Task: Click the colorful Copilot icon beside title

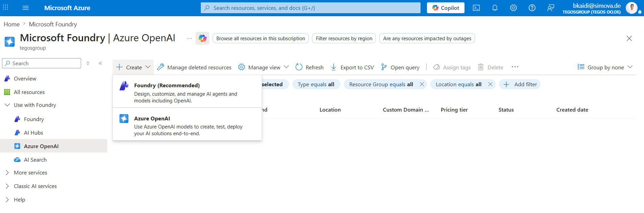Action: click(202, 38)
